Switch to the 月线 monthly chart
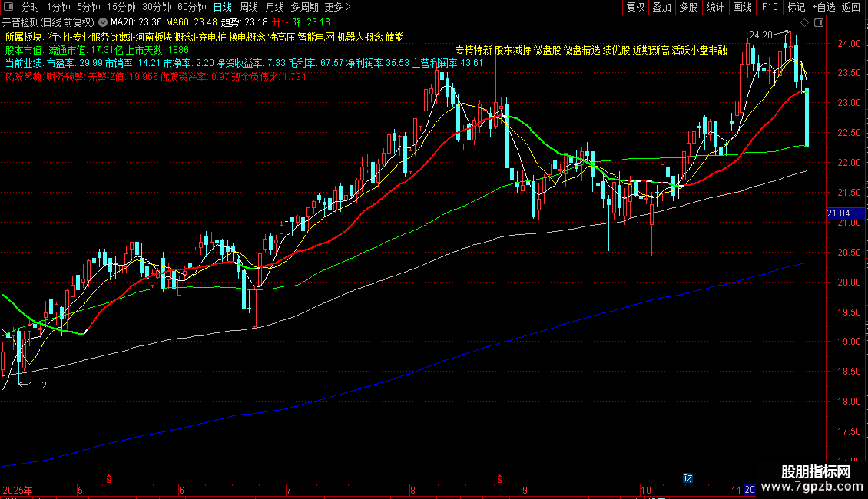868x499 pixels. coord(274,7)
